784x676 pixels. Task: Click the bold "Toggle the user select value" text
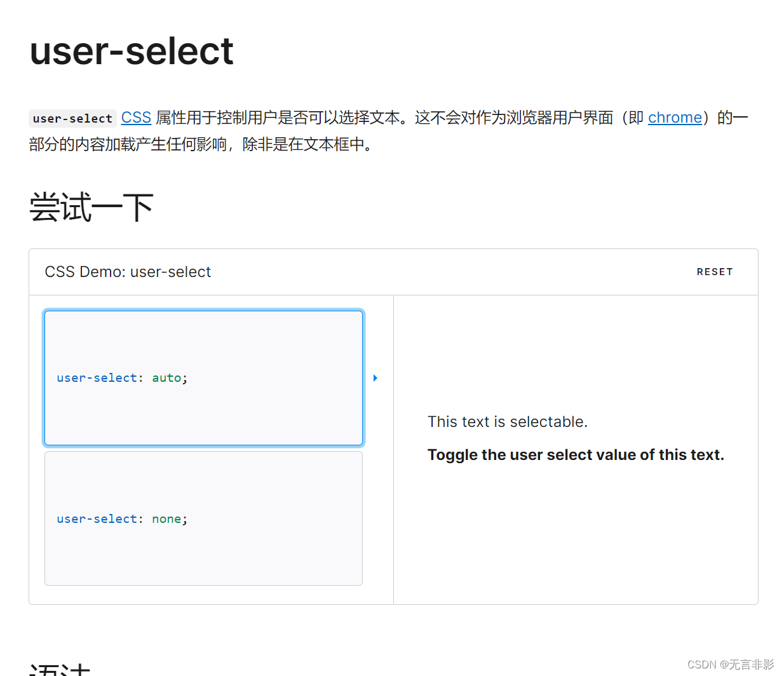(576, 454)
